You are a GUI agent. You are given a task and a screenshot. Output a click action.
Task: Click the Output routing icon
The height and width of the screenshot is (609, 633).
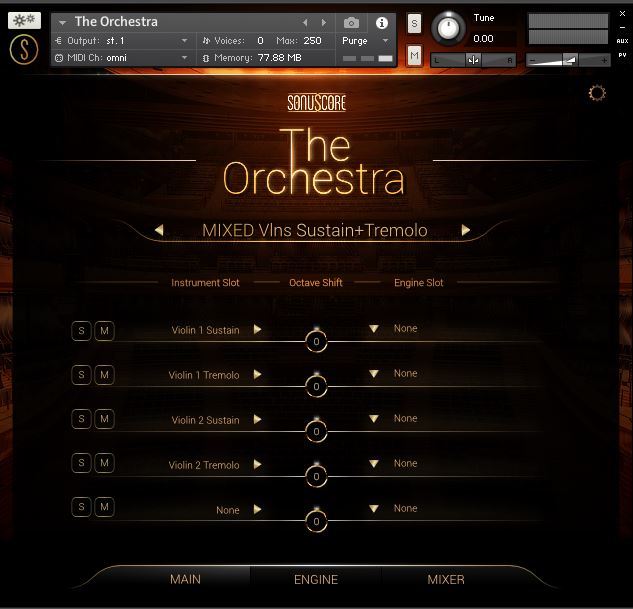click(x=59, y=40)
